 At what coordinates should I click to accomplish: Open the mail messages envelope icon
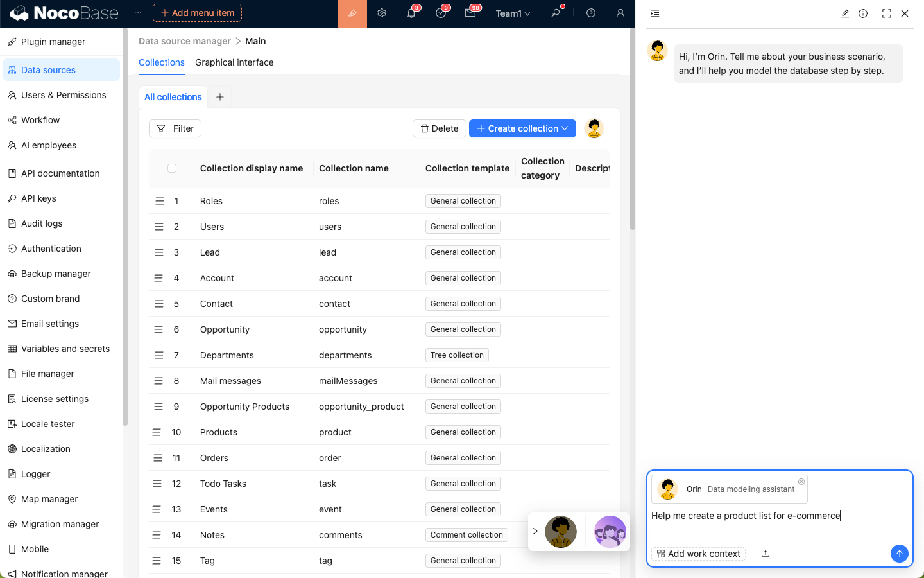click(x=470, y=13)
